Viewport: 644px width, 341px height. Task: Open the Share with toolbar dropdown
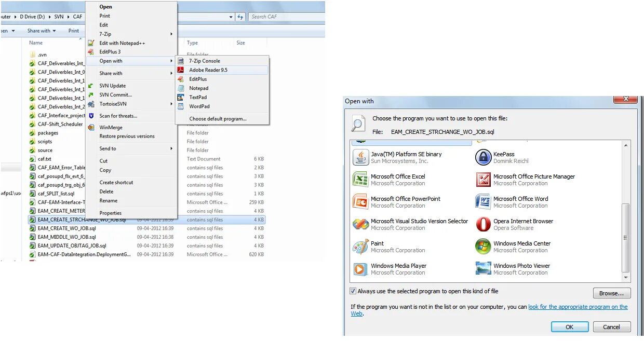[x=41, y=31]
